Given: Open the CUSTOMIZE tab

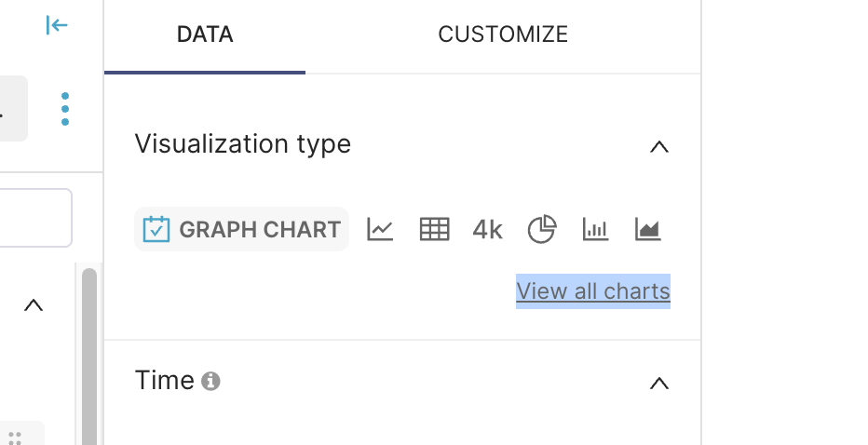Looking at the screenshot, I should pos(503,35).
